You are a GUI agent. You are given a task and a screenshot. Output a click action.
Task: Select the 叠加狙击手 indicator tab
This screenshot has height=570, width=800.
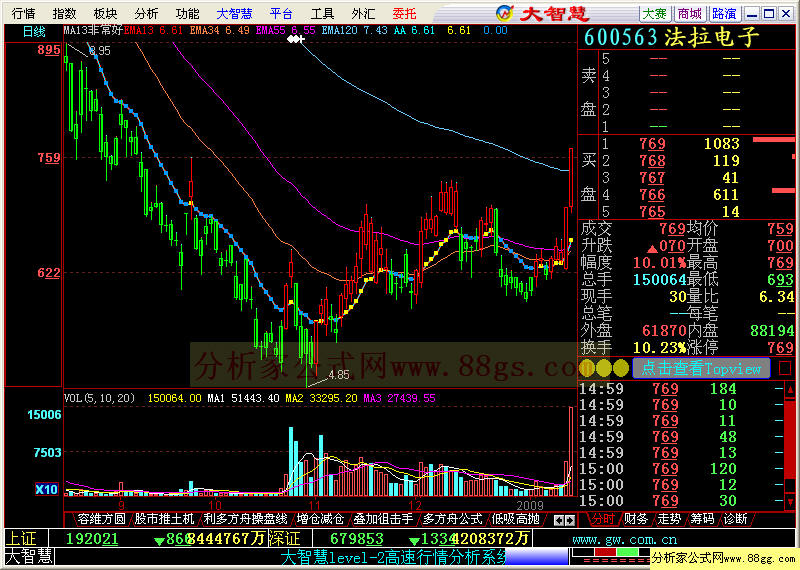point(384,519)
